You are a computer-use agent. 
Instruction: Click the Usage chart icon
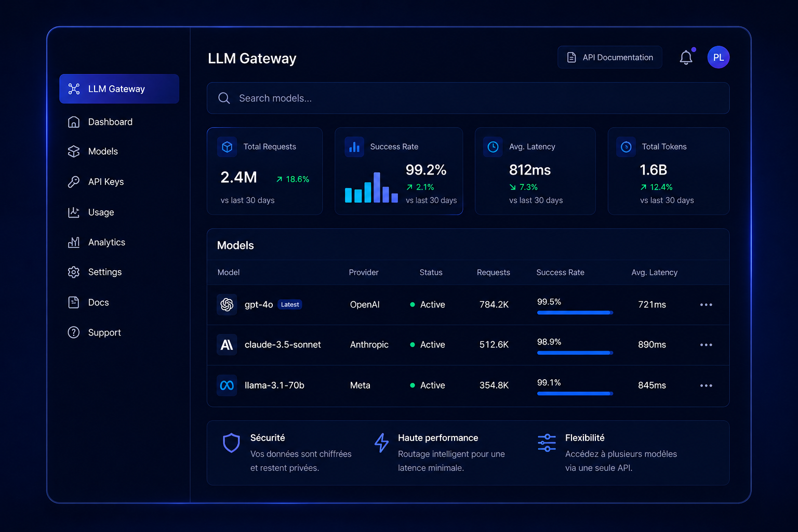(x=74, y=212)
